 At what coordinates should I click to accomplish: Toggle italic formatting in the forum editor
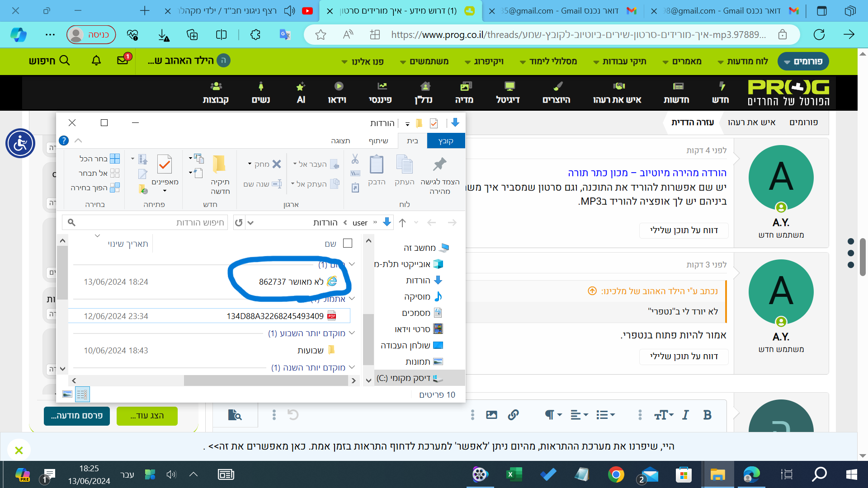[x=685, y=414]
